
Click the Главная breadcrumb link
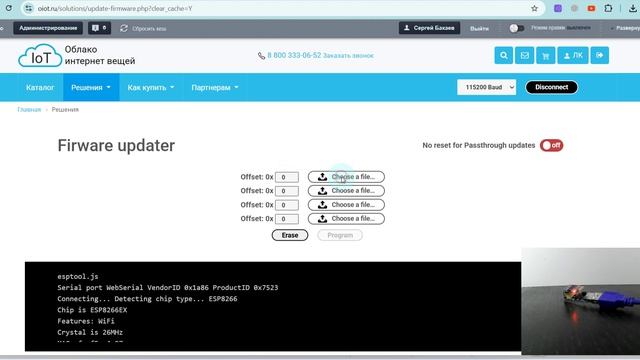tap(29, 109)
